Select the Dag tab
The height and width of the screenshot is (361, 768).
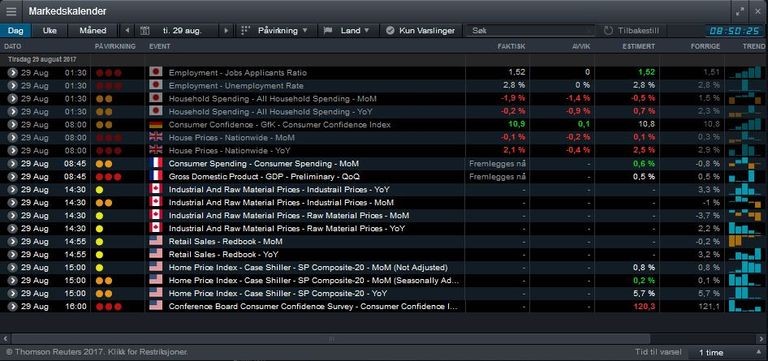(x=16, y=30)
